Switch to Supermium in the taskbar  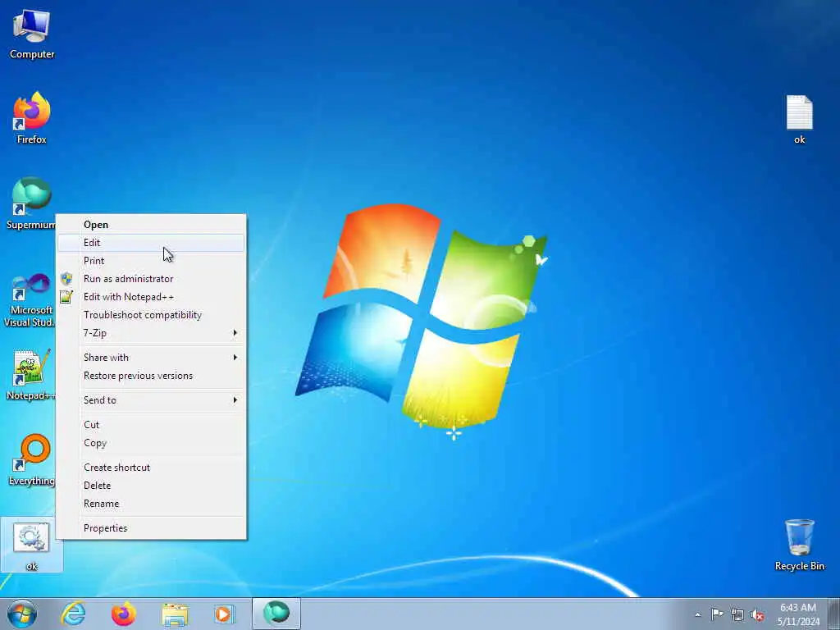point(276,614)
